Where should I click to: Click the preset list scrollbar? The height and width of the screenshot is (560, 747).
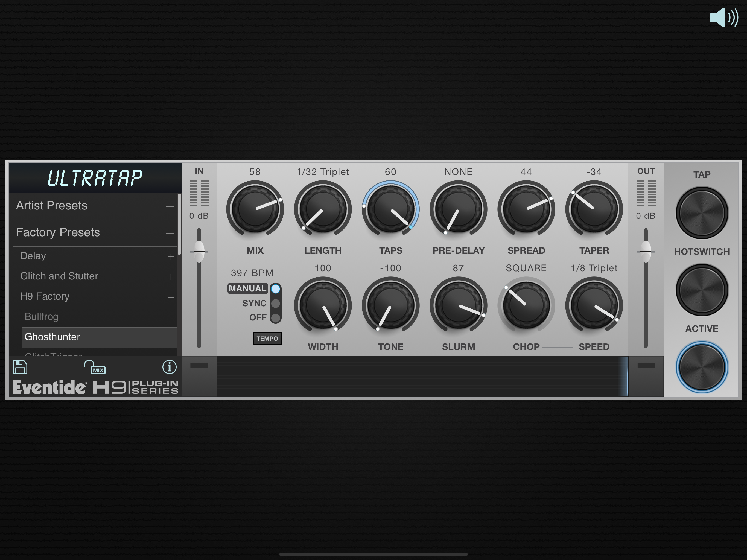pyautogui.click(x=179, y=224)
